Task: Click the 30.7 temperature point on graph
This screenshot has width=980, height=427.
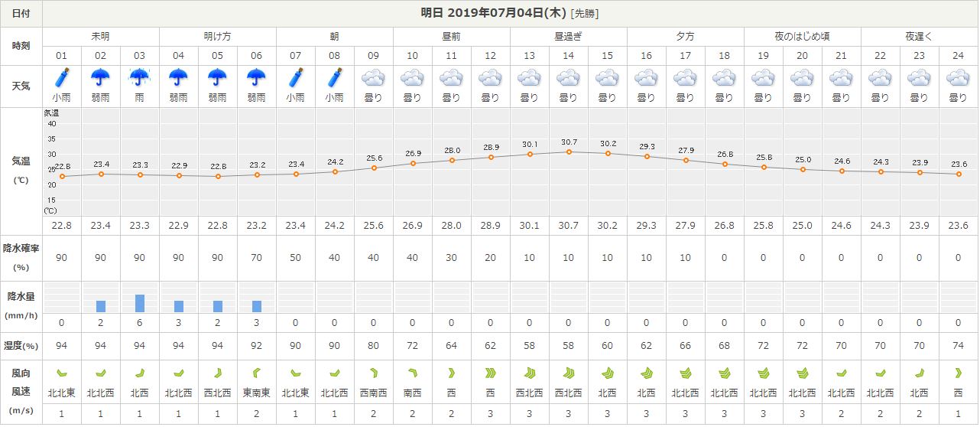Action: 569,152
